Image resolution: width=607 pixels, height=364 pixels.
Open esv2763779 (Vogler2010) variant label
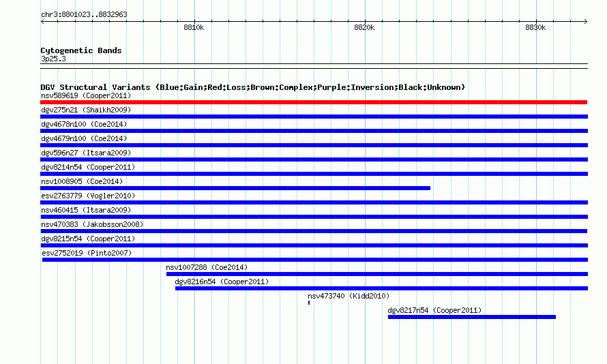(x=88, y=196)
